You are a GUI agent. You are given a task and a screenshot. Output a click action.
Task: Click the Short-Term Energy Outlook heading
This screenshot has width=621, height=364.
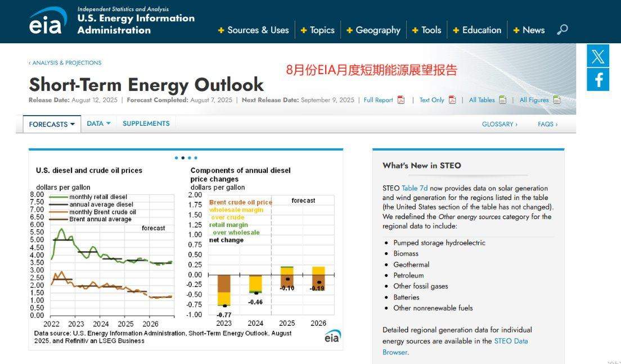point(146,84)
